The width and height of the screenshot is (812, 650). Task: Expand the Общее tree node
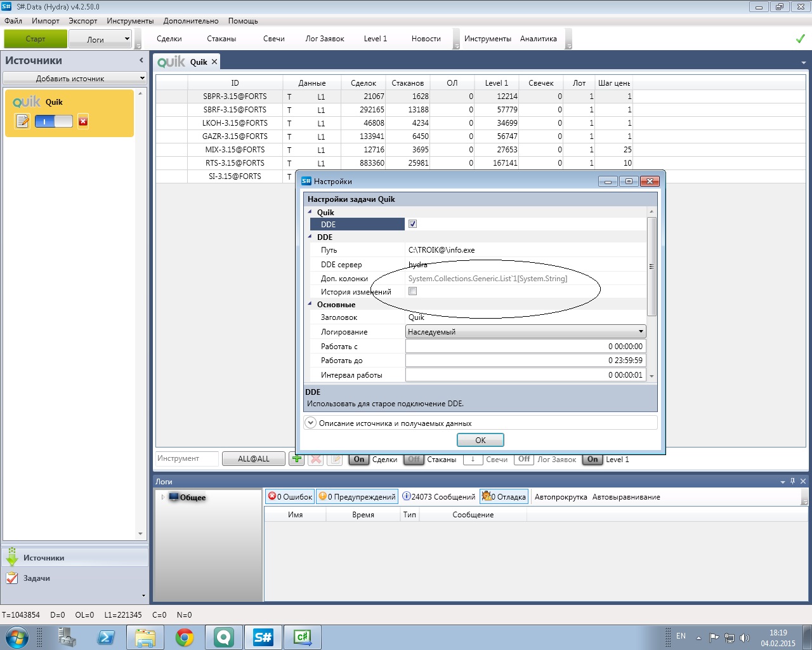click(x=163, y=497)
